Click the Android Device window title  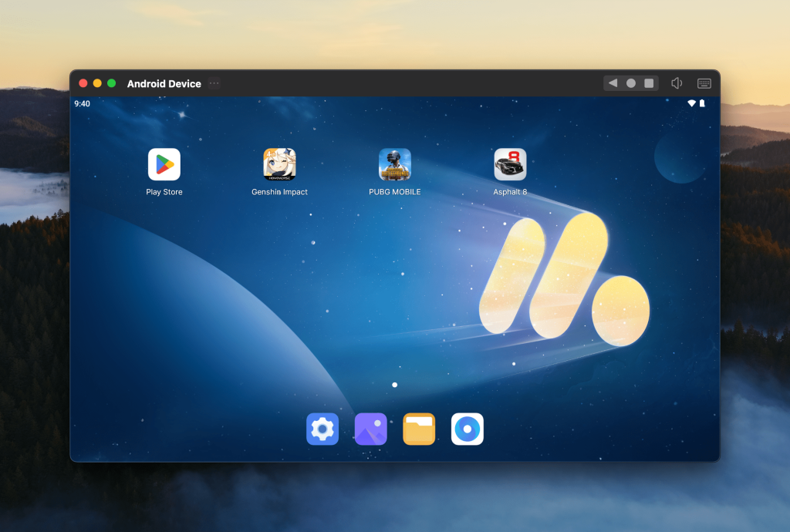[164, 83]
